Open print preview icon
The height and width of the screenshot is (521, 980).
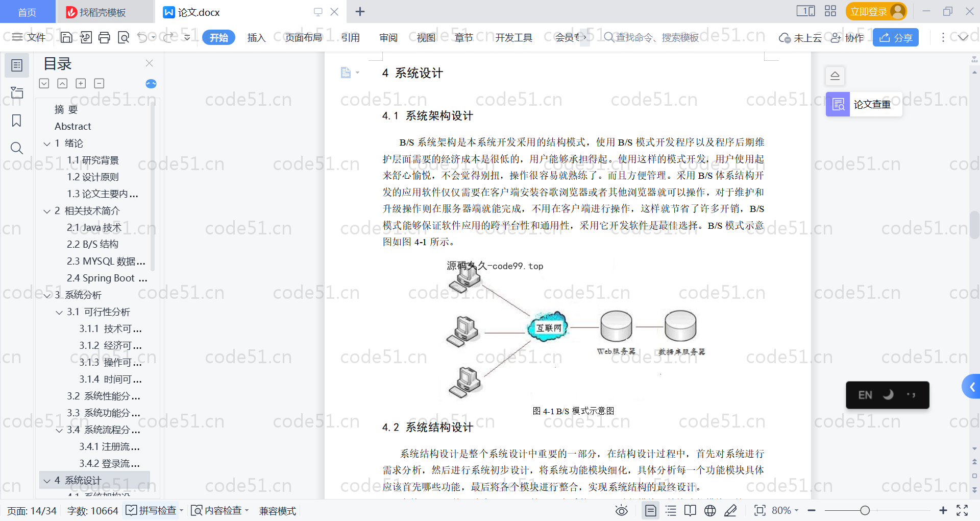(x=124, y=37)
